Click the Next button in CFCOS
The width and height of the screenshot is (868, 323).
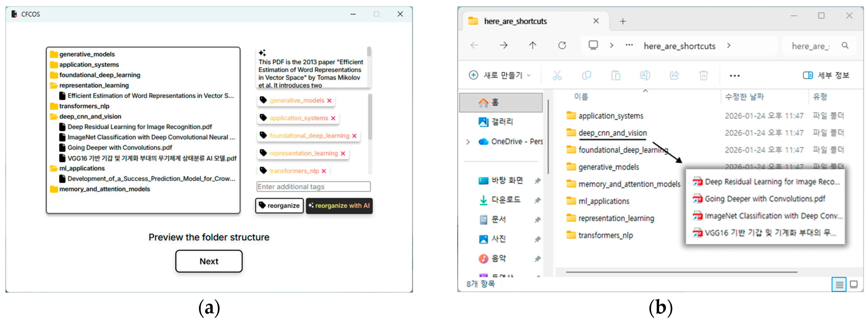click(x=209, y=261)
